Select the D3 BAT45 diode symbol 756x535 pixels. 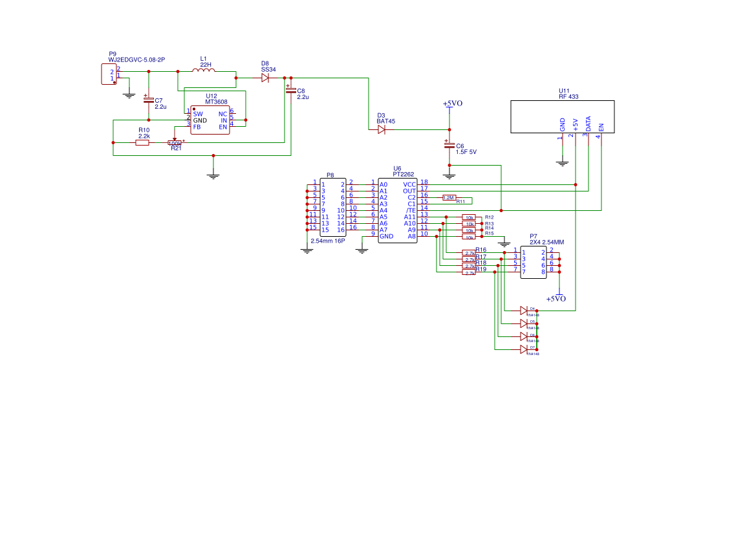pyautogui.click(x=382, y=129)
